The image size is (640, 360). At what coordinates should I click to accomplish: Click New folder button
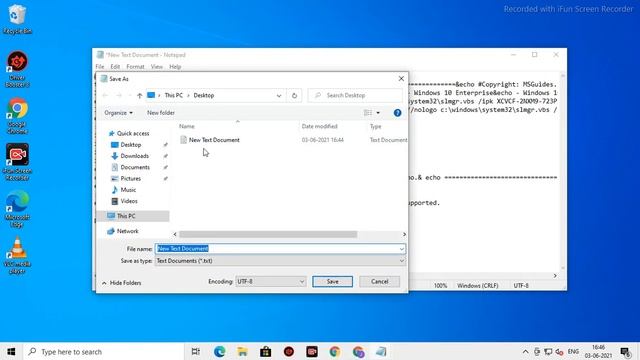[x=161, y=113]
